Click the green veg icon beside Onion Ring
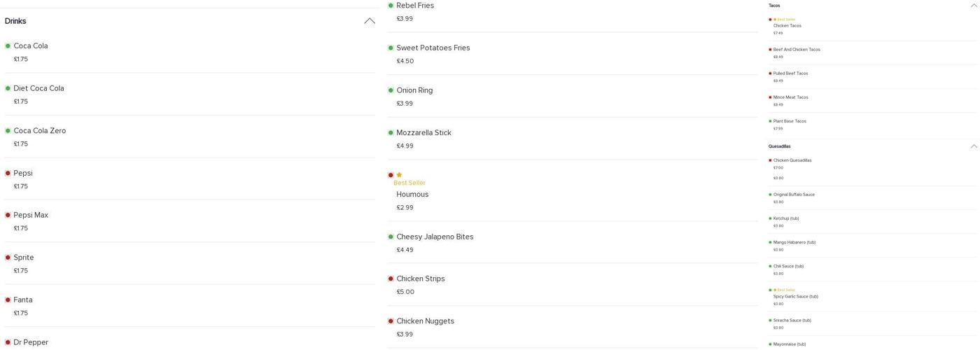This screenshot has width=980, height=350. pyautogui.click(x=391, y=90)
